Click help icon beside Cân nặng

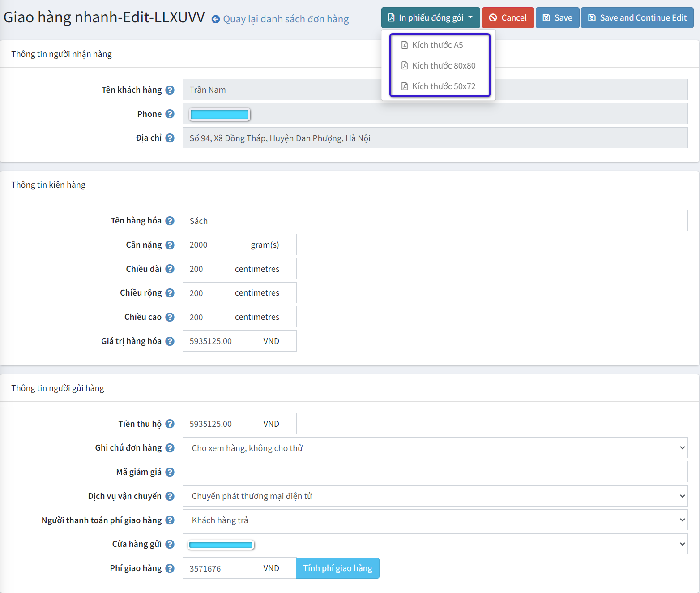[170, 245]
